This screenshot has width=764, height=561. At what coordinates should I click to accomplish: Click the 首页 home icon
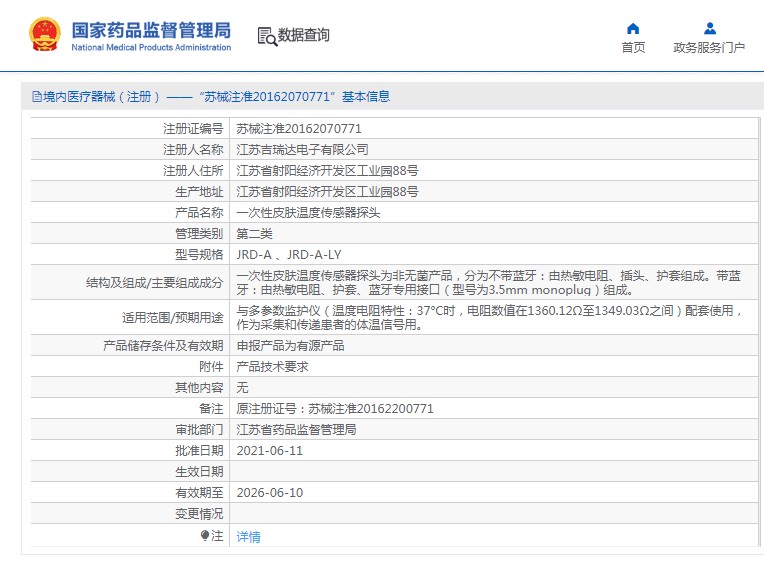click(633, 29)
